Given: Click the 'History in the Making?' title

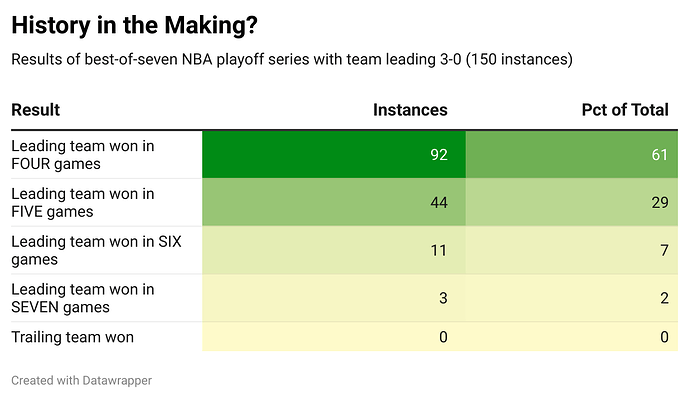Looking at the screenshot, I should pos(134,25).
